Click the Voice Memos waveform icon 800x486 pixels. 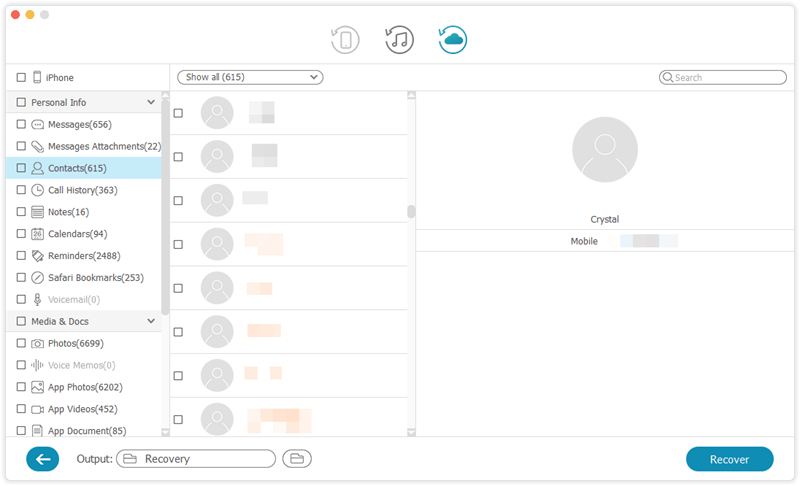(37, 365)
